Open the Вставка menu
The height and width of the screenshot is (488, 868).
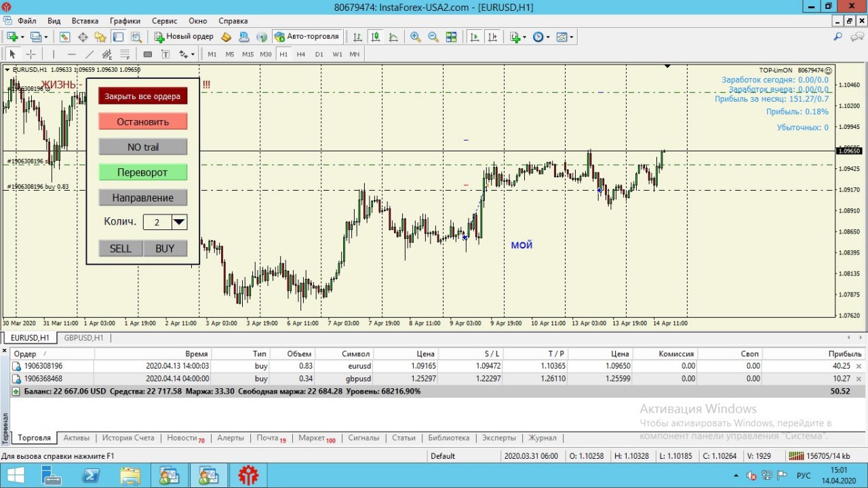85,21
